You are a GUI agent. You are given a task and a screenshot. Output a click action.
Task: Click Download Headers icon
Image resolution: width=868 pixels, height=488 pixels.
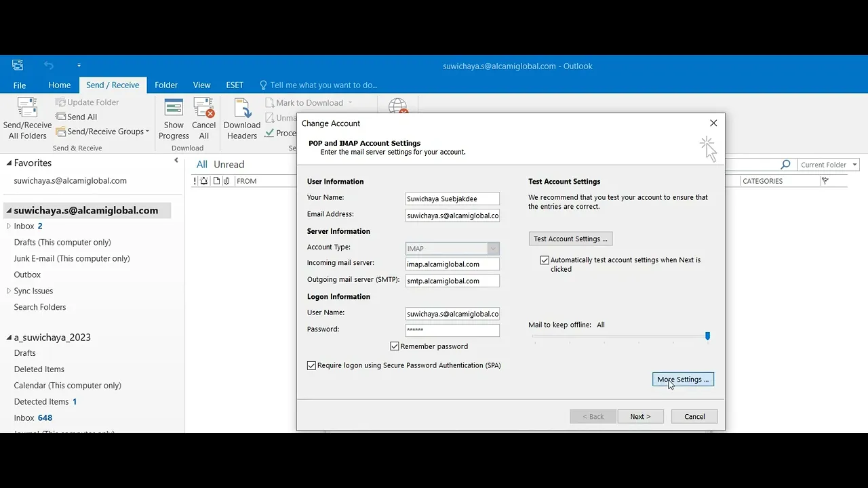point(242,108)
